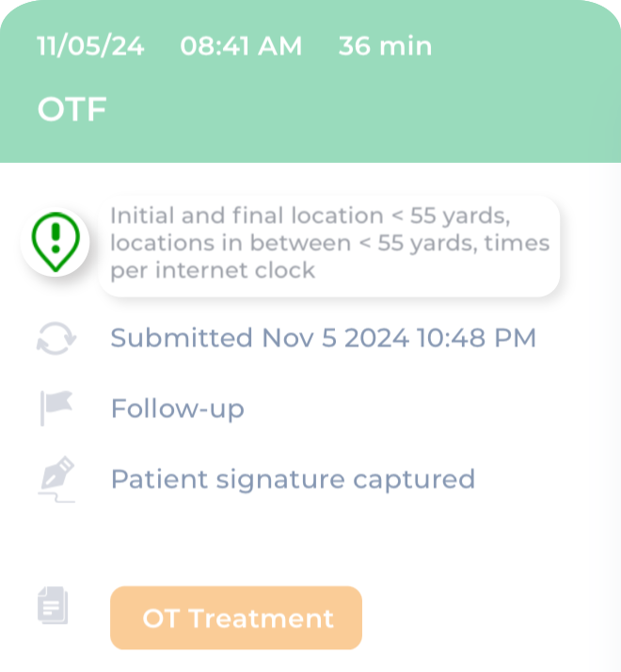This screenshot has width=621, height=672.
Task: Click the word "captured" in signature status
Action: click(414, 479)
